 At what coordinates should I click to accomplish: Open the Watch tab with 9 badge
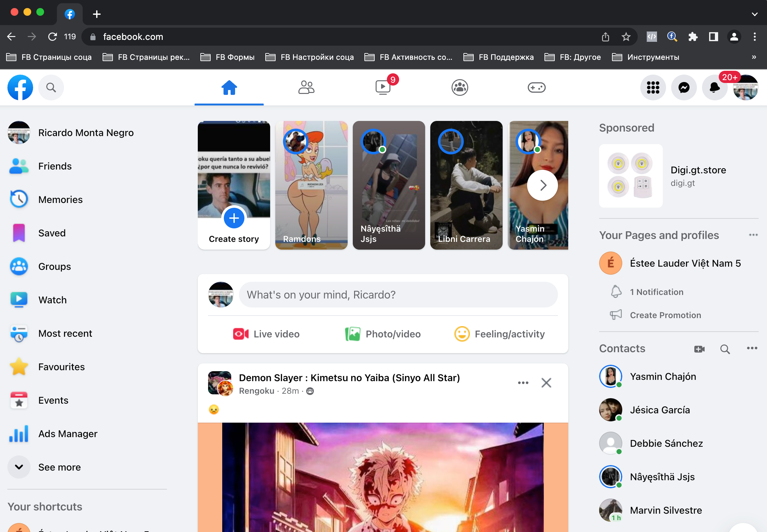point(383,88)
